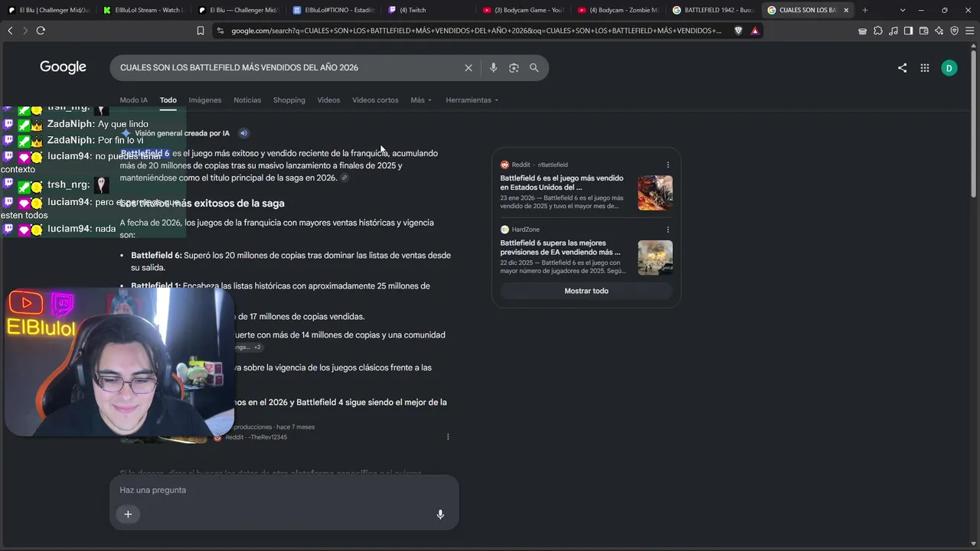Open a new browser tab
The width and height of the screenshot is (980, 551).
click(x=865, y=10)
